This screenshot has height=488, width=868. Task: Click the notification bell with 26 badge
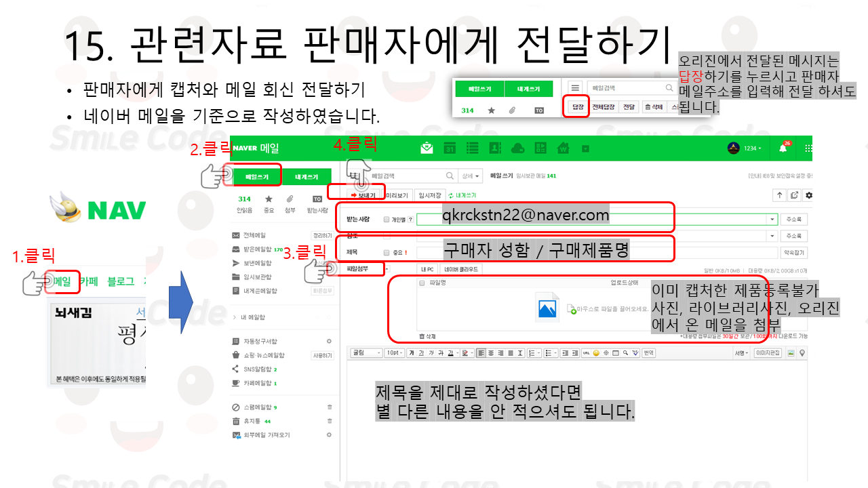click(x=783, y=148)
